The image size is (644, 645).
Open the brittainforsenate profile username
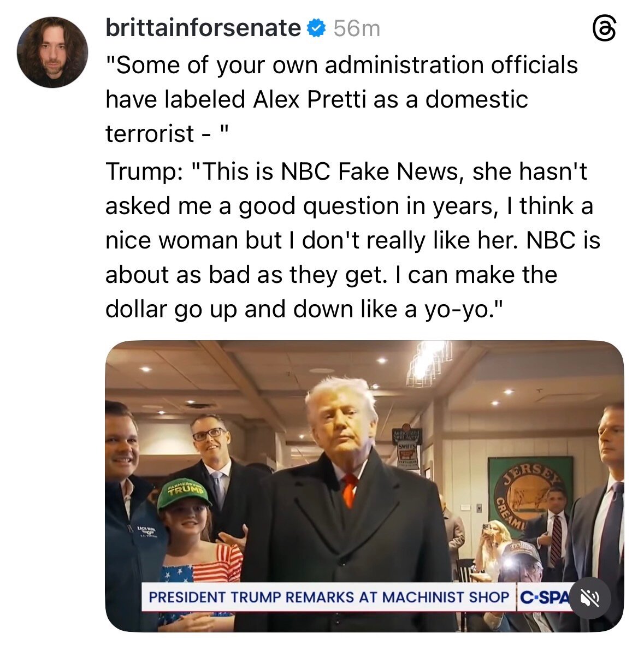pos(203,28)
